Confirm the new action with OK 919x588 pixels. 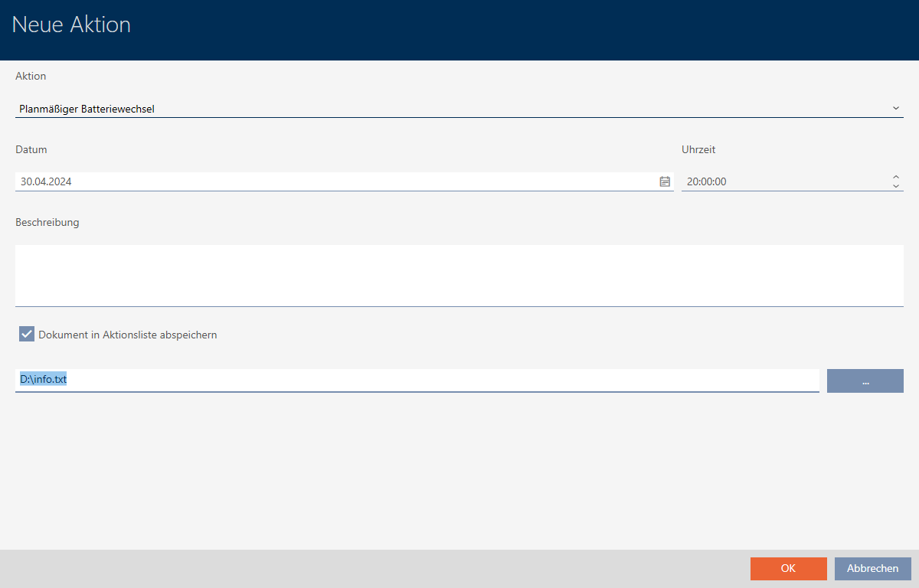[x=788, y=568]
